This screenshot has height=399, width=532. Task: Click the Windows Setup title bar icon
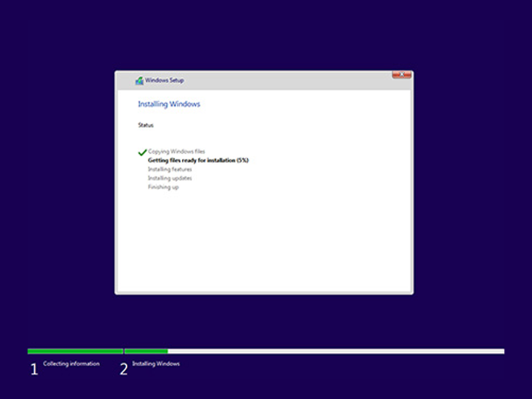(139, 81)
